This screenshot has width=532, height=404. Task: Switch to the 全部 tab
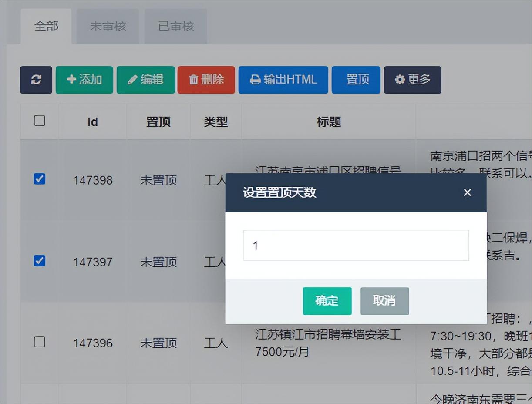coord(46,27)
